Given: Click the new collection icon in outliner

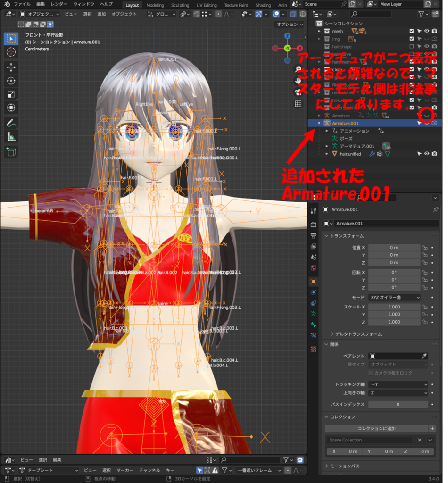Looking at the screenshot, I should 435,14.
